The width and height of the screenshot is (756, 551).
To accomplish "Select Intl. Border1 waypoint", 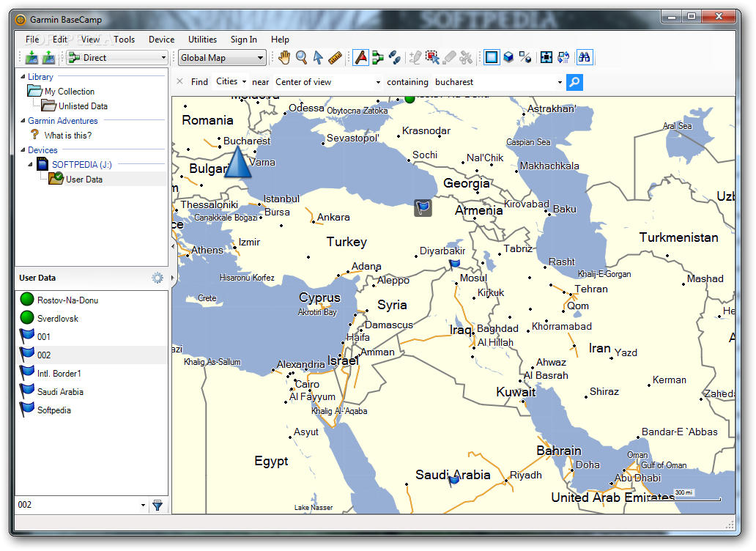I will click(x=92, y=373).
